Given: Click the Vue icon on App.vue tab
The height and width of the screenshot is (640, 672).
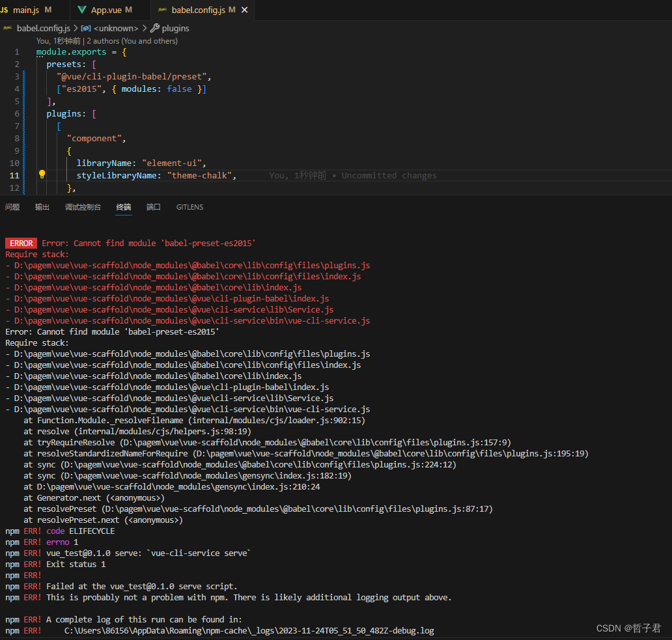Looking at the screenshot, I should click(82, 9).
